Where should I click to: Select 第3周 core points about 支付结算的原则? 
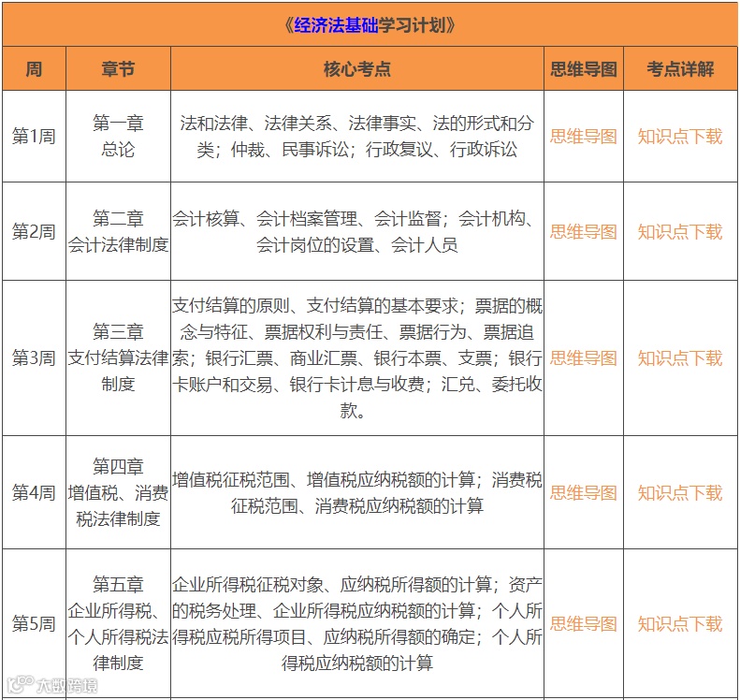(357, 358)
